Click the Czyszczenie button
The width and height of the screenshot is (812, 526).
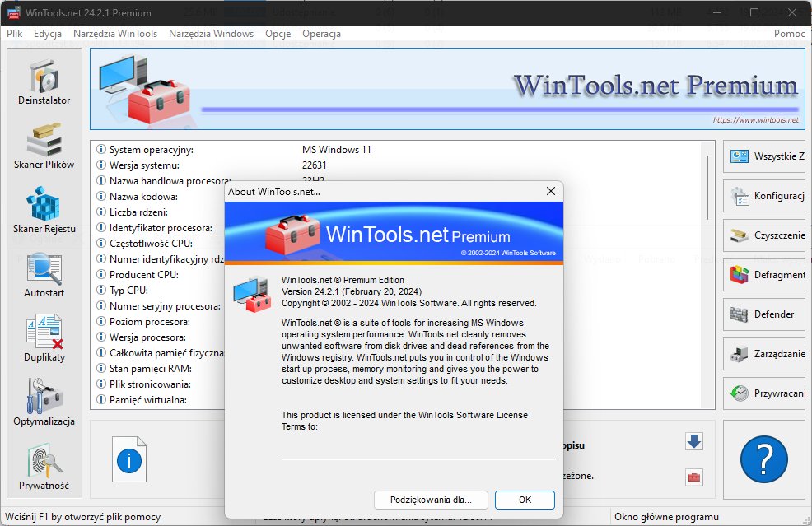coord(765,235)
